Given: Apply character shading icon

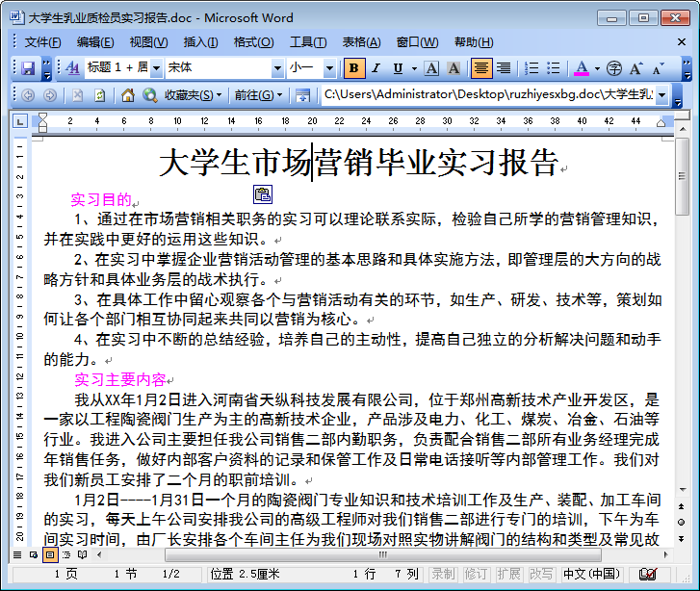Looking at the screenshot, I should coord(454,68).
